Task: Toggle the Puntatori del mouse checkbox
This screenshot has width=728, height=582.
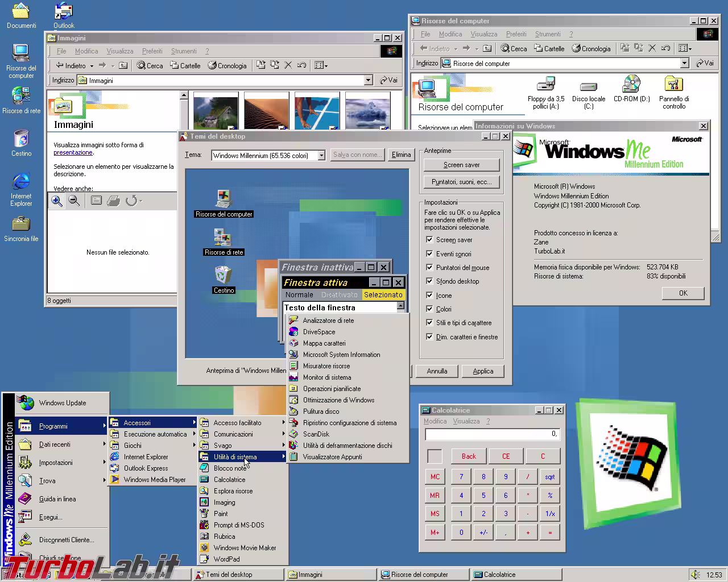Action: click(430, 267)
